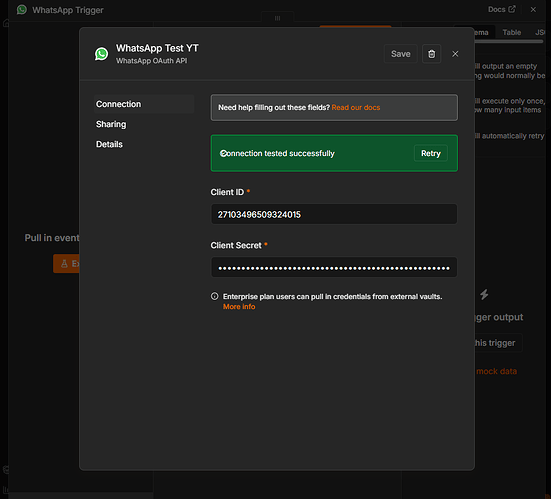Open the More info link about vaults
The height and width of the screenshot is (499, 551).
coord(239,307)
